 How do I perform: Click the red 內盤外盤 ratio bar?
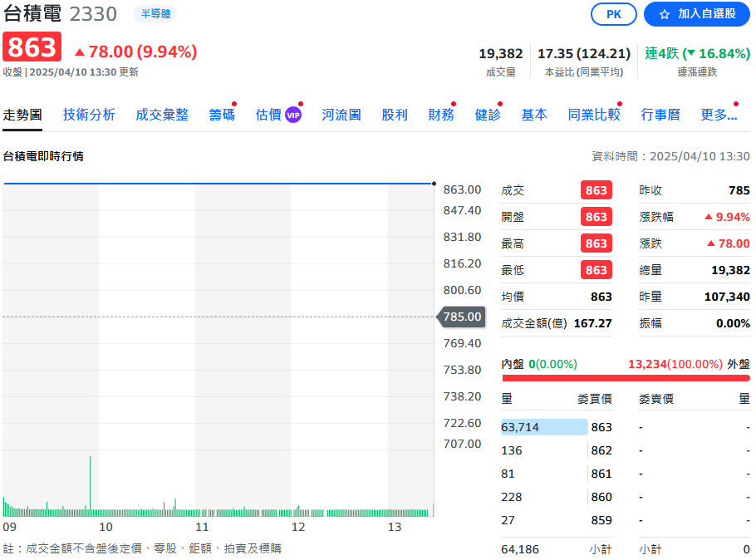626,378
